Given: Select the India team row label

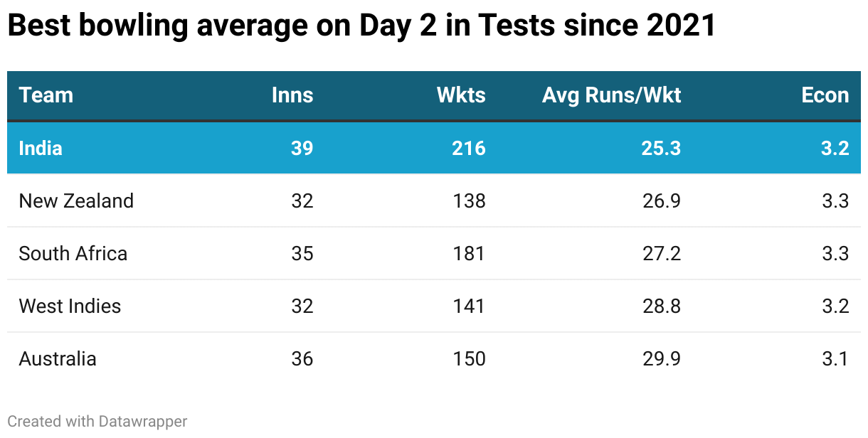Looking at the screenshot, I should pos(41,148).
